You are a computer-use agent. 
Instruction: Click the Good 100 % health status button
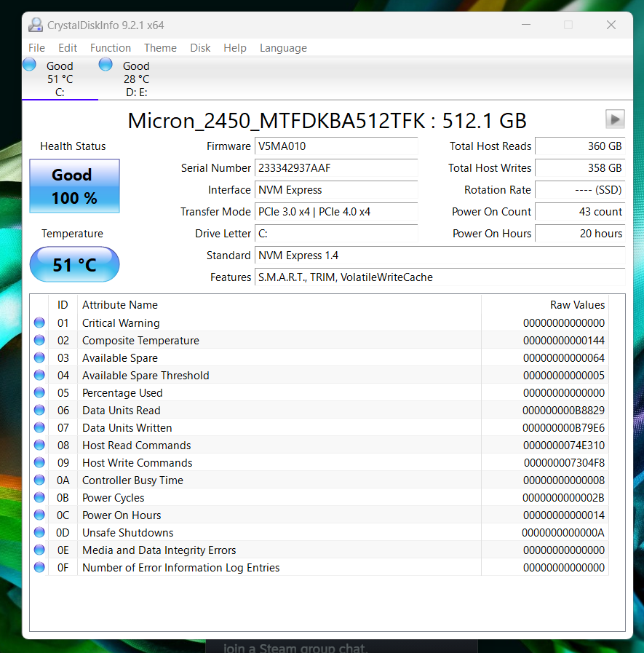pyautogui.click(x=74, y=186)
